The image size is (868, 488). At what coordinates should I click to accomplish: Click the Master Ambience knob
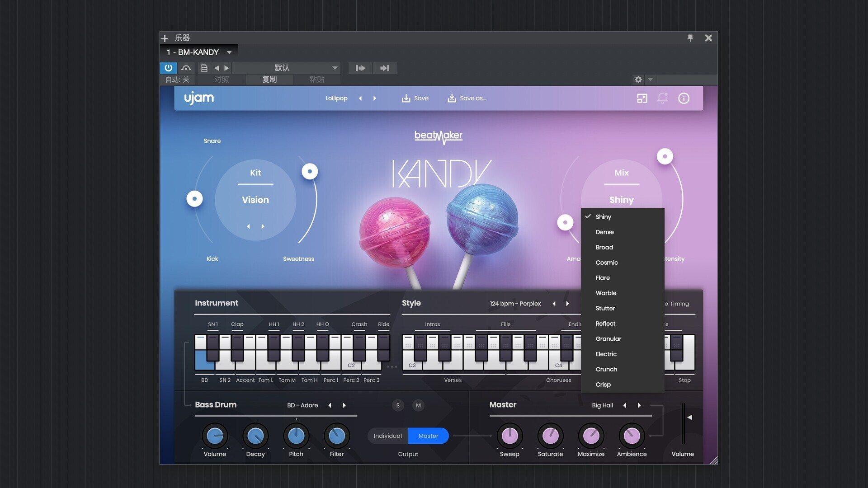tap(632, 436)
